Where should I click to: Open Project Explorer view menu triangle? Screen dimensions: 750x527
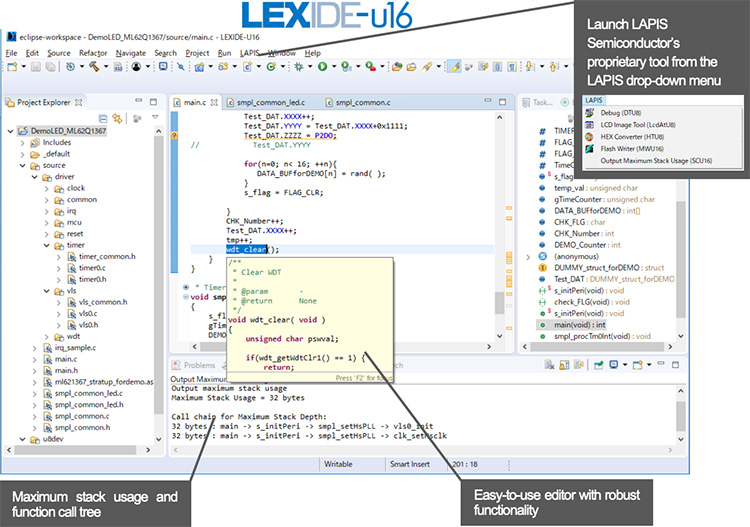(x=155, y=117)
